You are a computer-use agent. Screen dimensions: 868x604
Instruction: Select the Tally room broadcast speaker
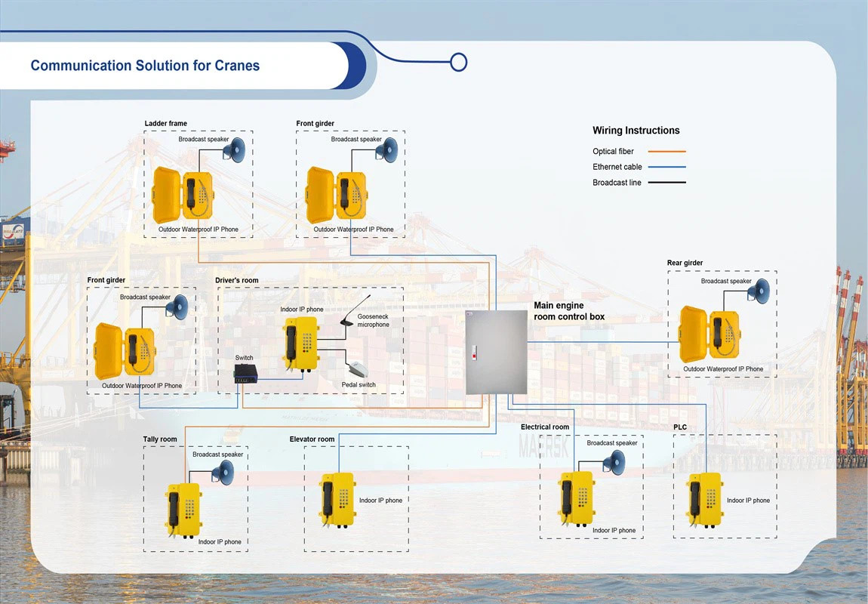pyautogui.click(x=223, y=473)
